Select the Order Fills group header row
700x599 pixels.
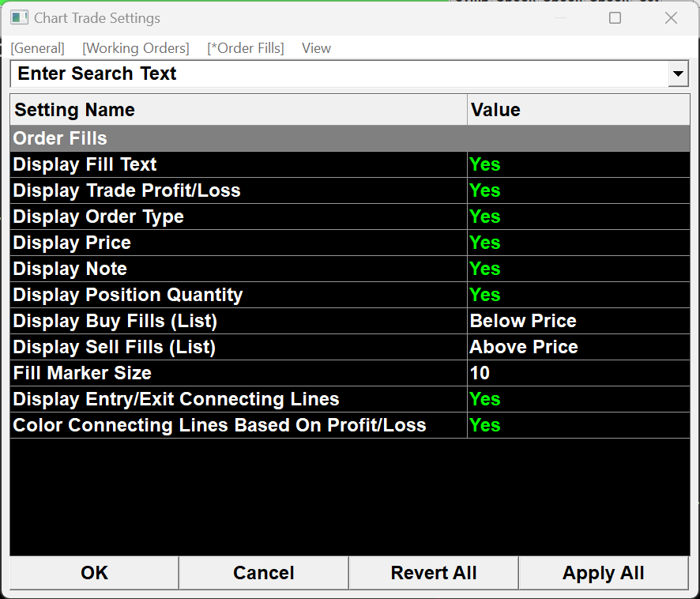(350, 138)
